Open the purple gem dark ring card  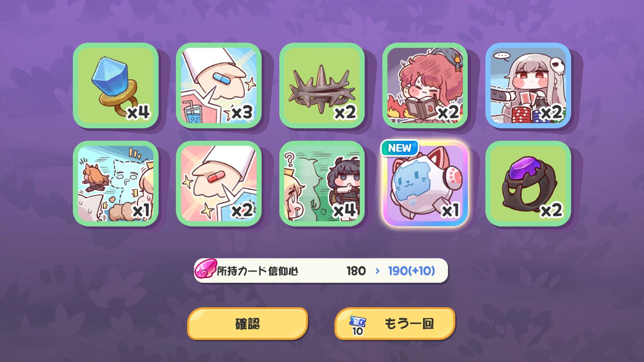pos(528,183)
